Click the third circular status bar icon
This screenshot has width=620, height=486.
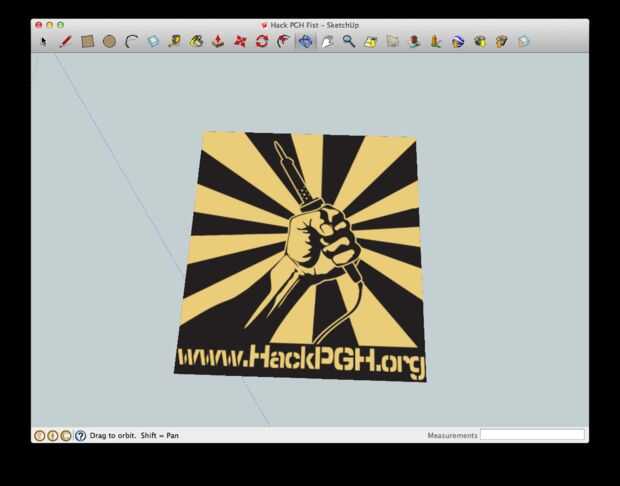(x=66, y=435)
